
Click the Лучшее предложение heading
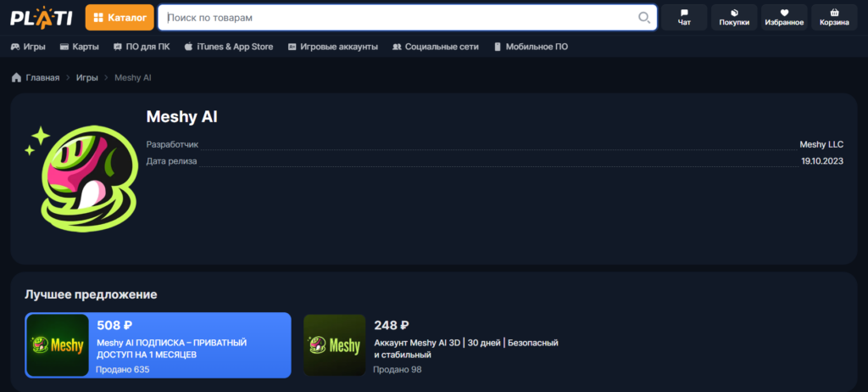[91, 295]
